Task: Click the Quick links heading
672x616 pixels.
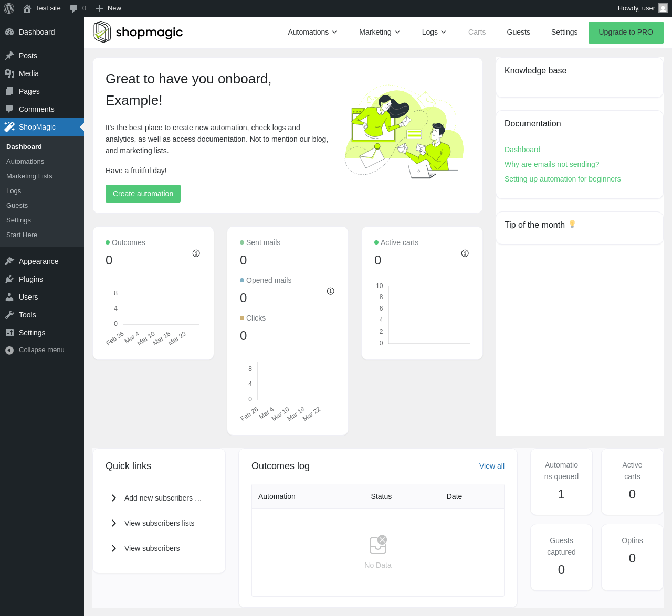Action: coord(128,466)
